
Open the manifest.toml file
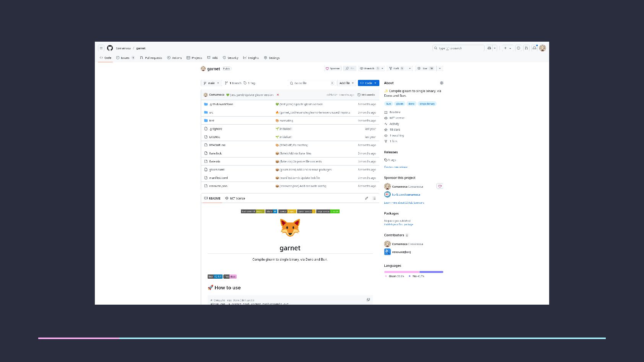[x=218, y=178]
